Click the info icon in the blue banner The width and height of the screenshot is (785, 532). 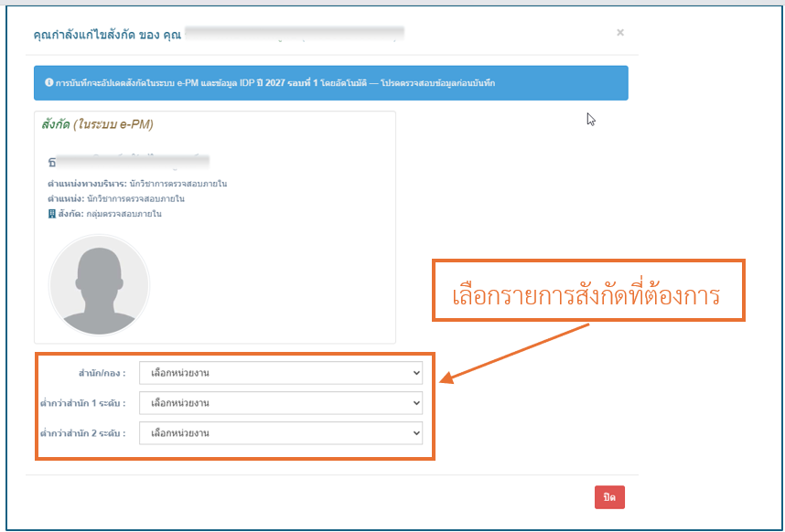tap(49, 82)
